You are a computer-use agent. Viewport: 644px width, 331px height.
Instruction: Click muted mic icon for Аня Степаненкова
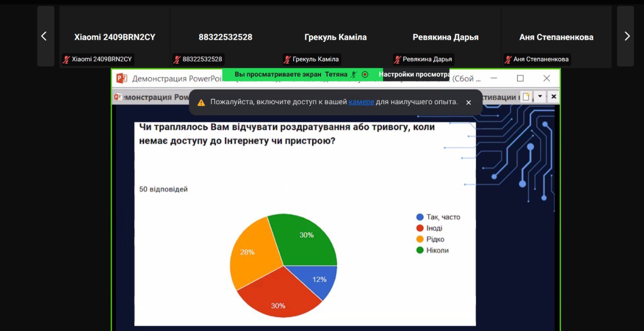pos(508,59)
